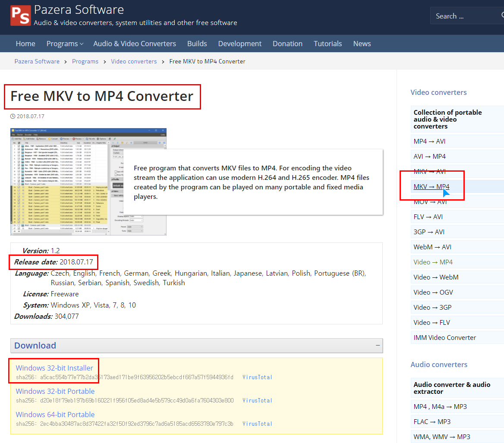The height and width of the screenshot is (443, 504).
Task: Download the Windows 32-bit Portable
Action: pyautogui.click(x=55, y=391)
